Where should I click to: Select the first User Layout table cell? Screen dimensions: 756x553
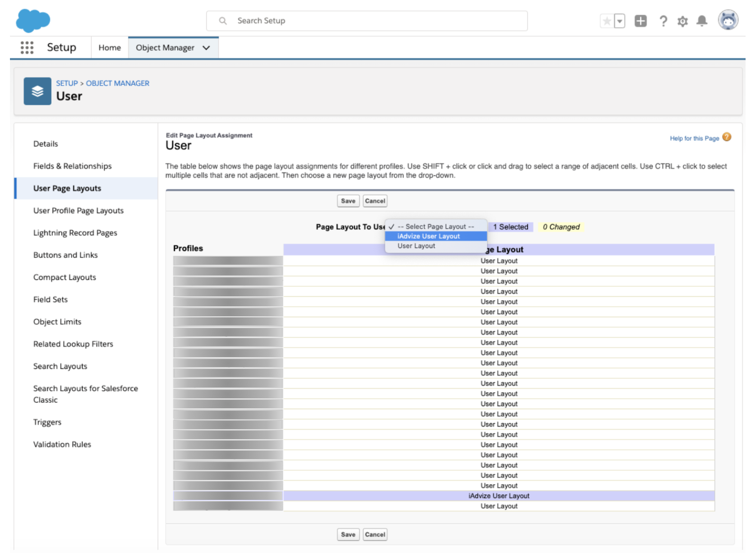(499, 261)
